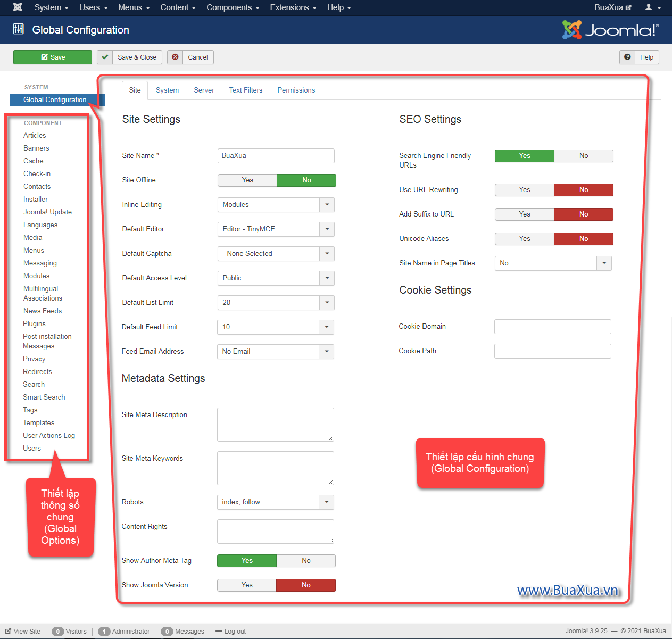Open Articles component options in sidebar
This screenshot has height=639, width=672.
(x=35, y=136)
